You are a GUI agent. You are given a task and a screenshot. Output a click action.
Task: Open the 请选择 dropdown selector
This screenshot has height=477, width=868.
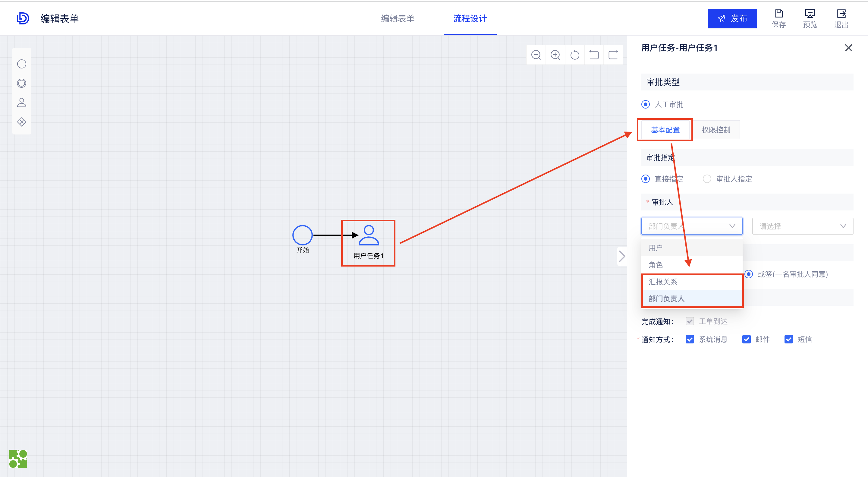[803, 226]
